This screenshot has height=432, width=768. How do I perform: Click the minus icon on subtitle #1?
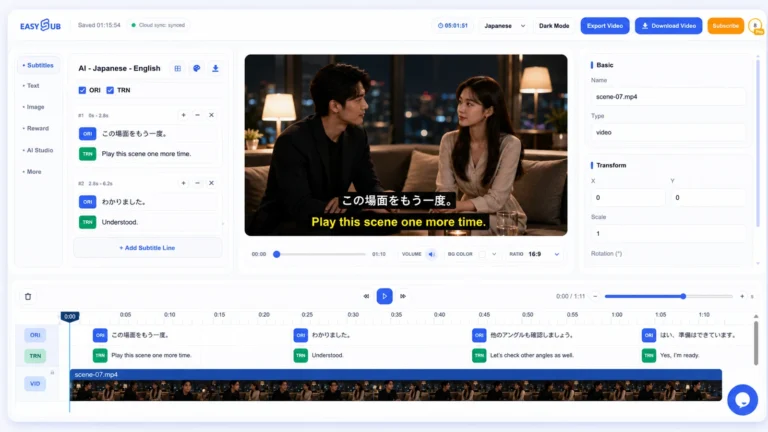(197, 115)
